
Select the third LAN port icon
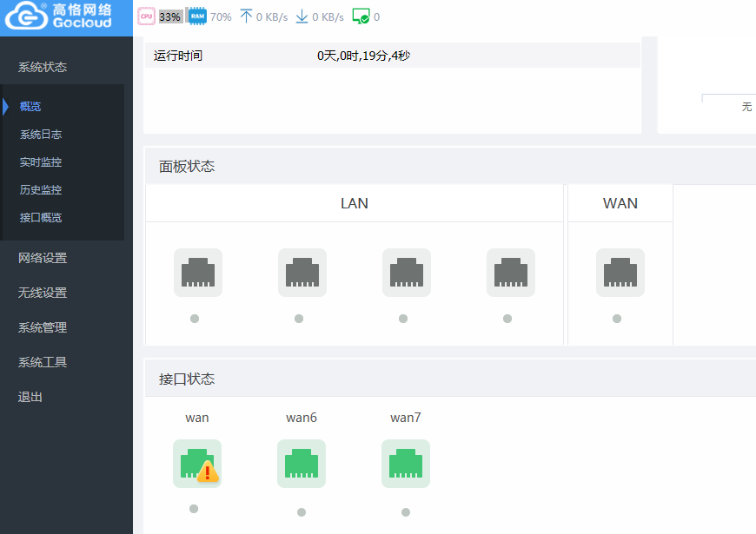coord(407,273)
